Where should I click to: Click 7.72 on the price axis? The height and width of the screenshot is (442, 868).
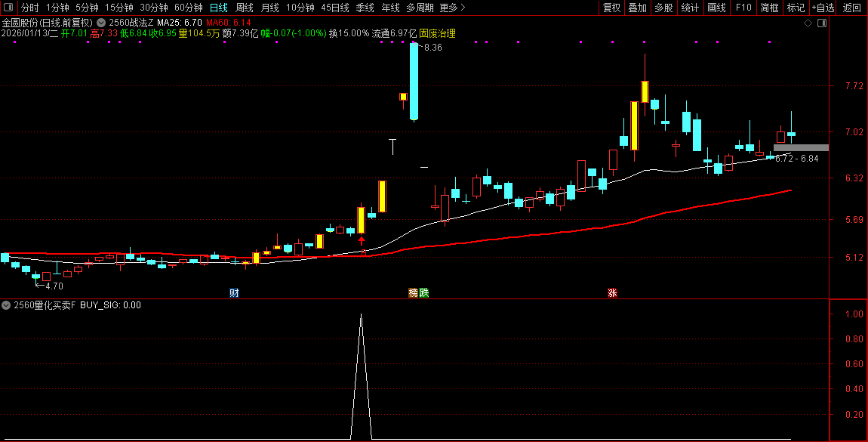[x=854, y=86]
